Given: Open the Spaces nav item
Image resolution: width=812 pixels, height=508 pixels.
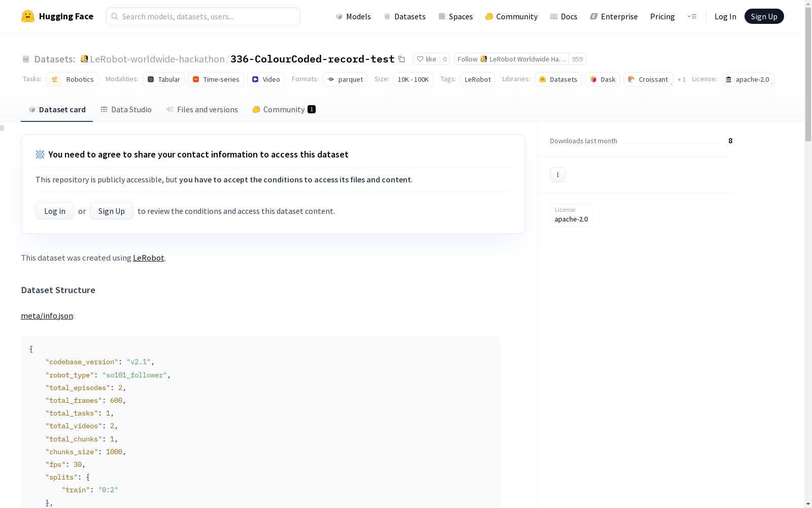Looking at the screenshot, I should tap(455, 16).
